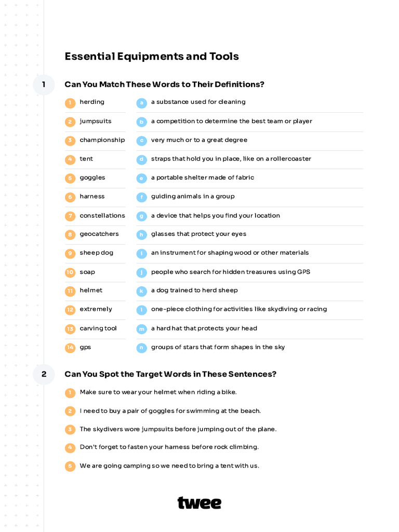Select the large section 2 number circle

click(x=44, y=374)
